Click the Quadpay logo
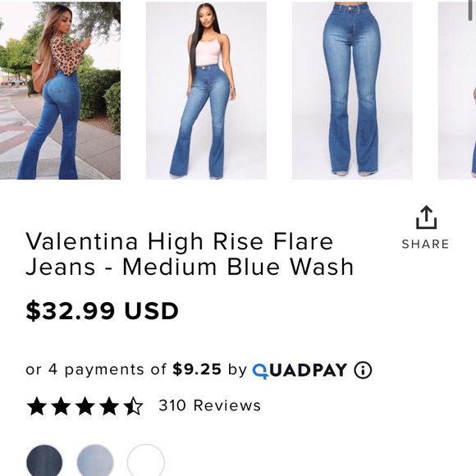This screenshot has width=476, height=476. [x=300, y=371]
